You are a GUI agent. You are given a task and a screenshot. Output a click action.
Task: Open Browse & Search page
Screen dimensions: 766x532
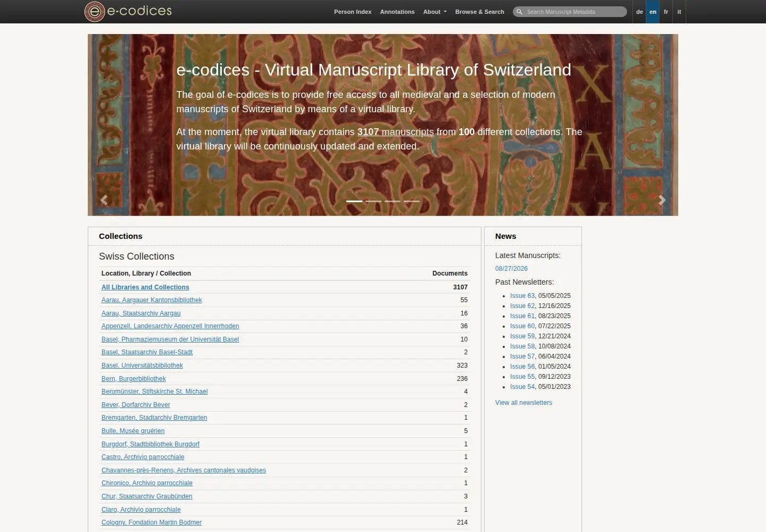(480, 12)
